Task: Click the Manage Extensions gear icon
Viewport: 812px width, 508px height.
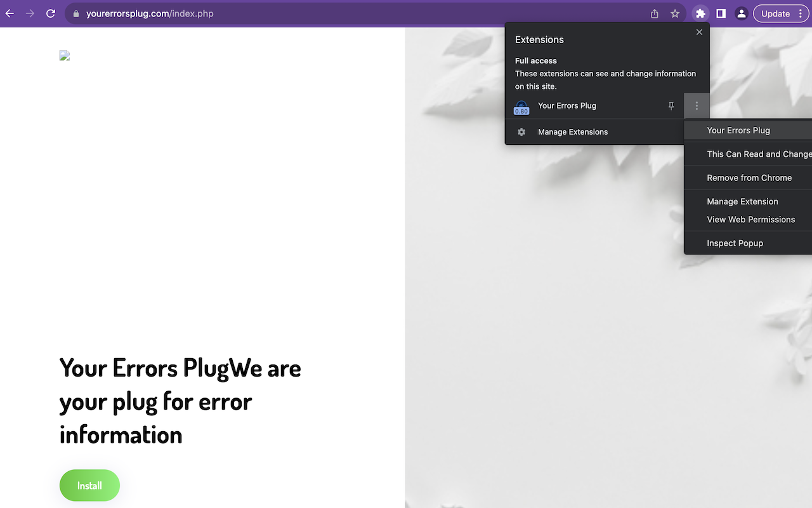Action: 521,132
